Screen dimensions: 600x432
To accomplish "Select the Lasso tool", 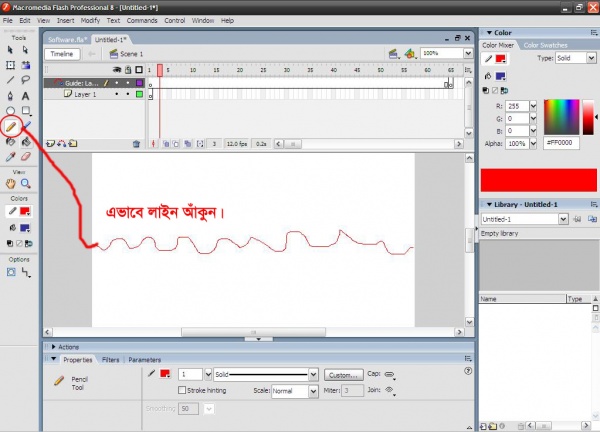I will [x=26, y=80].
